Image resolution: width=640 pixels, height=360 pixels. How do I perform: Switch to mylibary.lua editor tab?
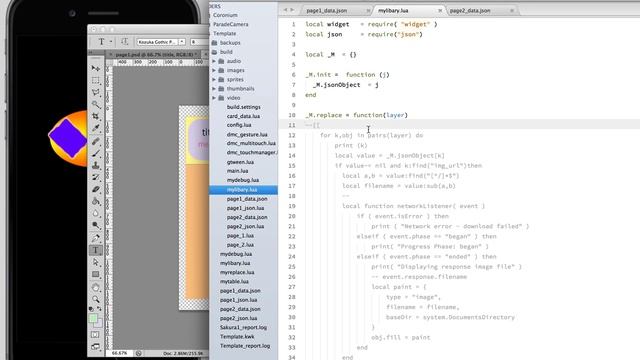click(x=393, y=11)
